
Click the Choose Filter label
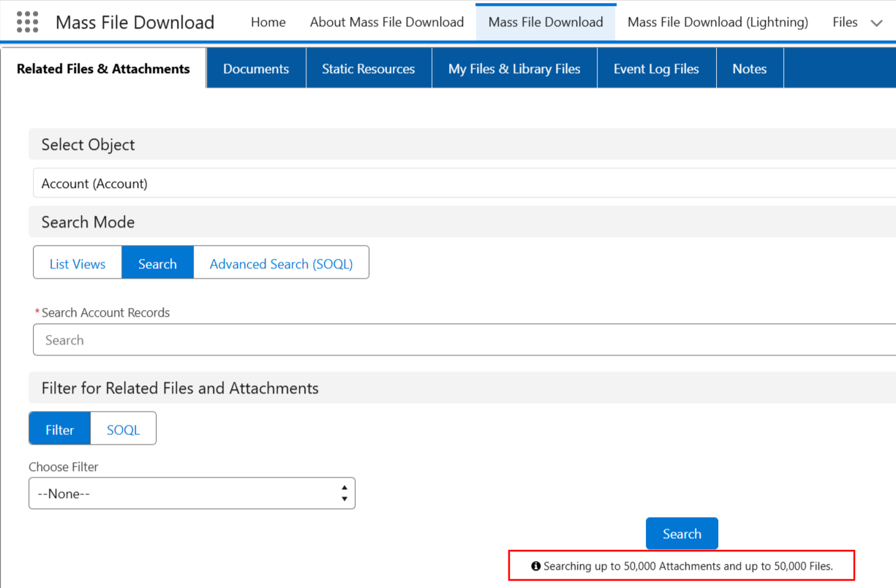[x=64, y=467]
